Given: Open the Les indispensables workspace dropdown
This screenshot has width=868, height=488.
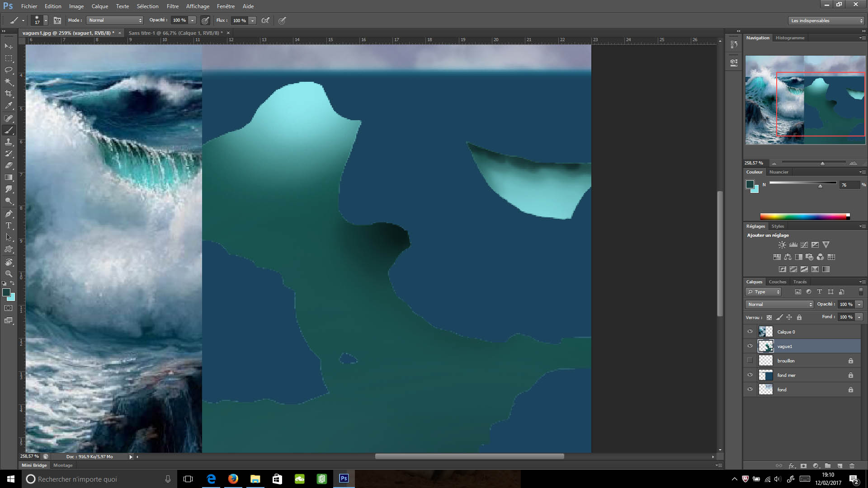Looking at the screenshot, I should 826,21.
